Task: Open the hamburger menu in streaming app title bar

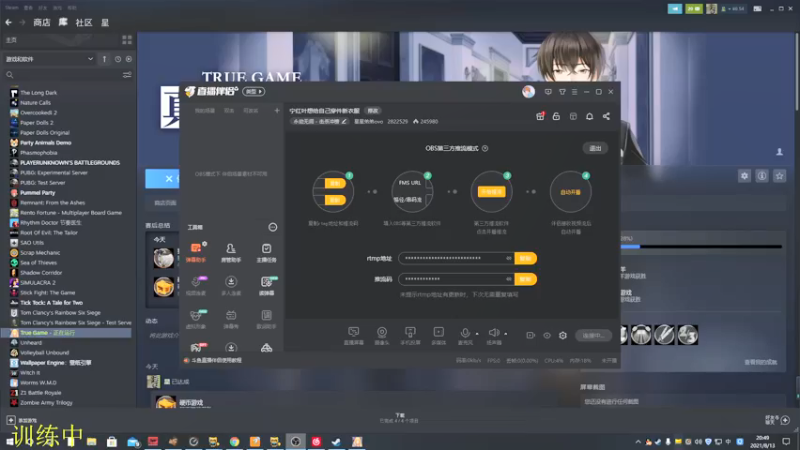Action: 574,92
